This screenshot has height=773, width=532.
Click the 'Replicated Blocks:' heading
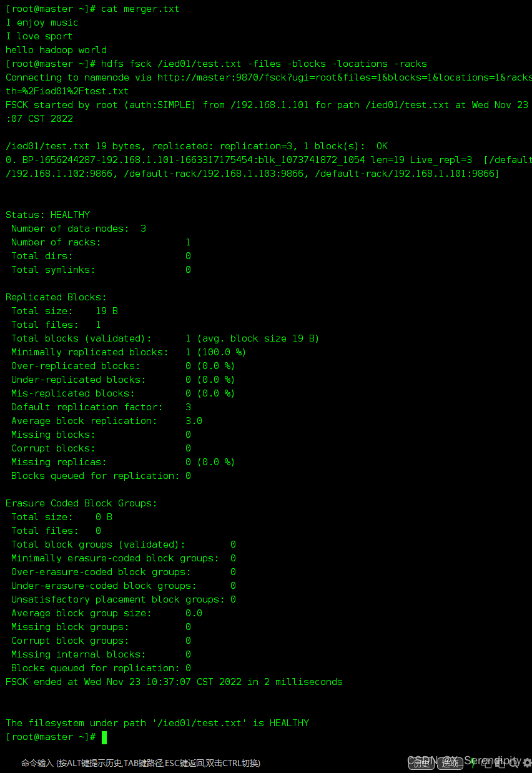(x=56, y=297)
